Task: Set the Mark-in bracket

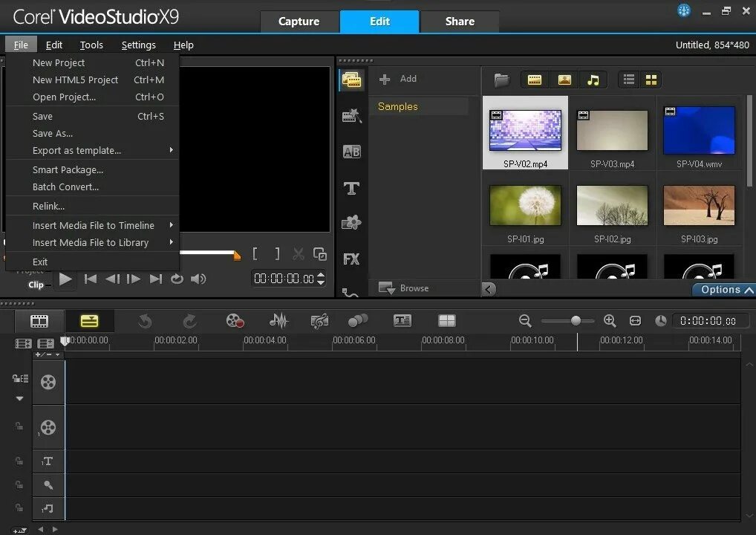Action: tap(255, 253)
